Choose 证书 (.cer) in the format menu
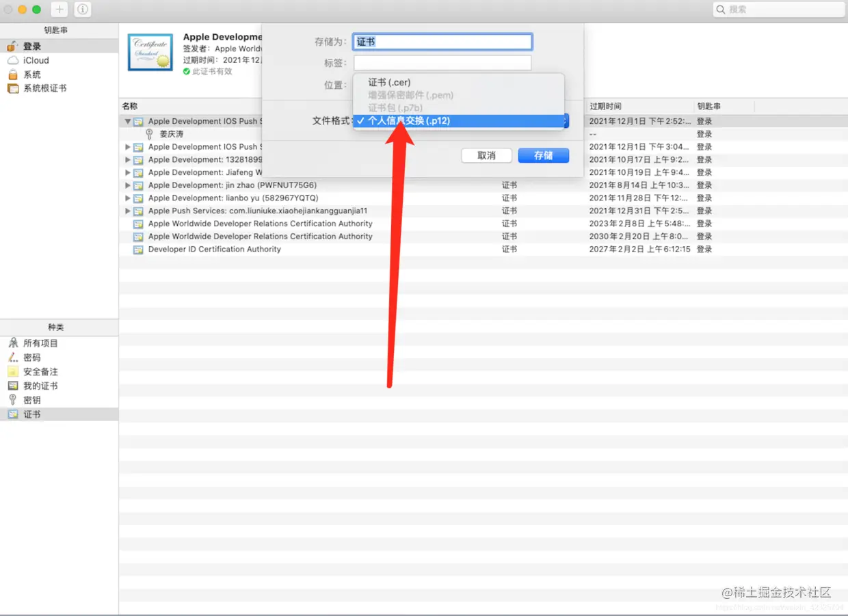 pos(459,83)
